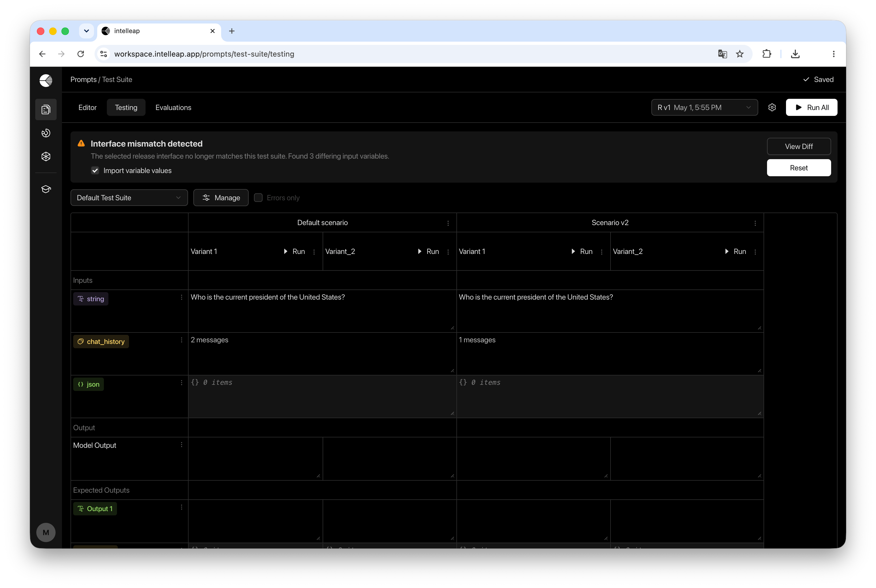Click the string input field in Scenario v2
This screenshot has height=588, width=876.
tap(610, 311)
